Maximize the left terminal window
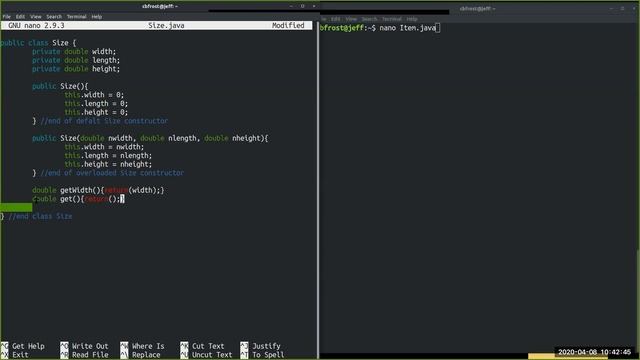Image resolution: width=640 pixels, height=360 pixels. tap(302, 6)
